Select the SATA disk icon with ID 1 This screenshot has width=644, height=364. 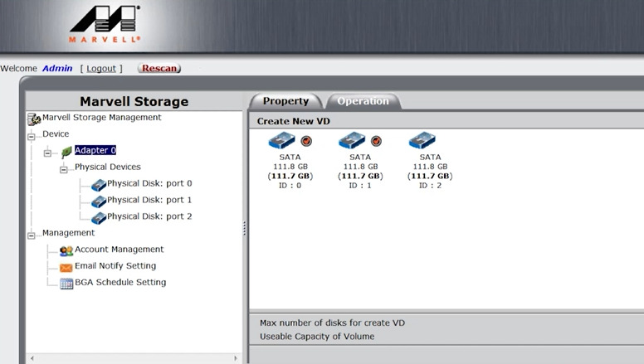pos(352,140)
